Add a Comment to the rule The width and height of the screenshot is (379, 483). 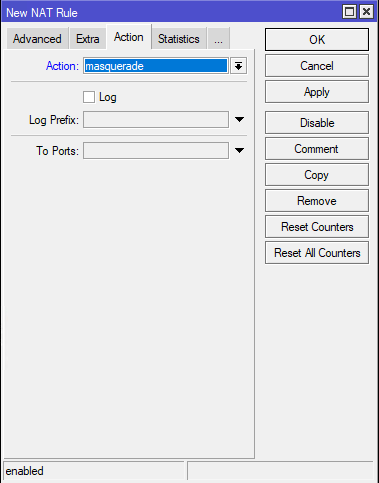(x=317, y=149)
